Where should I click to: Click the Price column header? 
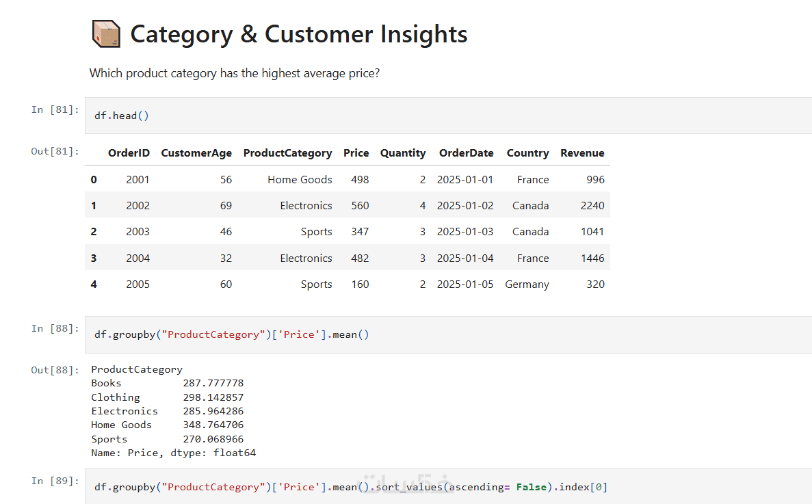(356, 153)
